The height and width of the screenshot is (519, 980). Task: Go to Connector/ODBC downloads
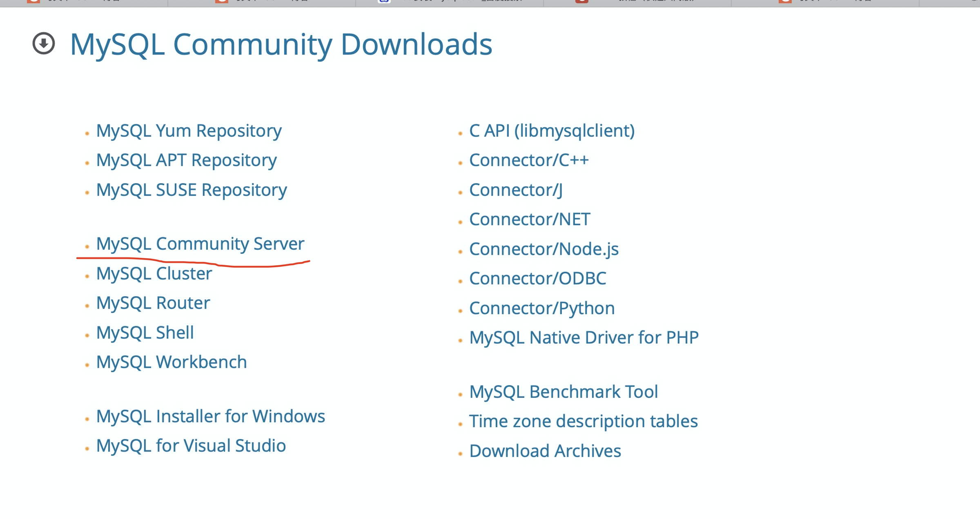pyautogui.click(x=537, y=279)
